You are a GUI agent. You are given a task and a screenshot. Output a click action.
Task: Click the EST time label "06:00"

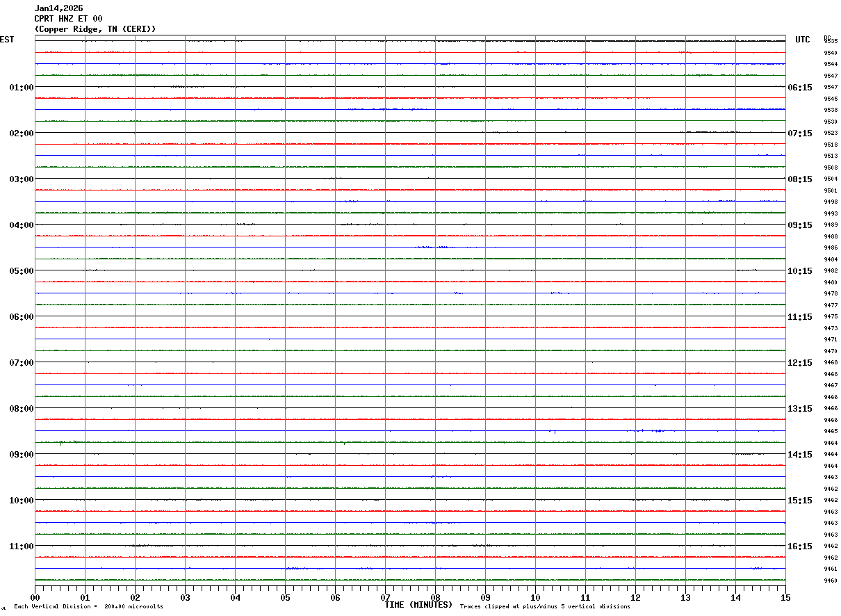click(22, 317)
